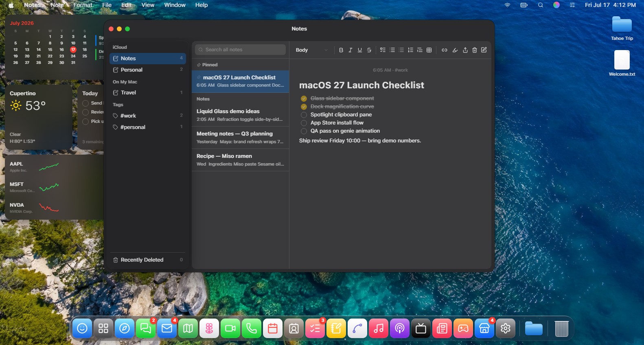Viewport: 644px width, 345px height.
Task: Select the Travel folder under On My Mac
Action: 148,93
